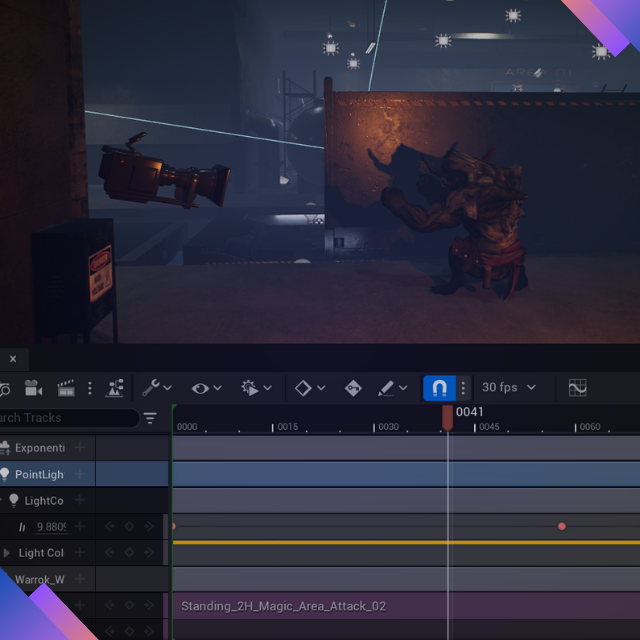The width and height of the screenshot is (640, 640).
Task: Select the Standing_2H_Magic_Area_Attack_02 animation clip
Action: coord(283,606)
